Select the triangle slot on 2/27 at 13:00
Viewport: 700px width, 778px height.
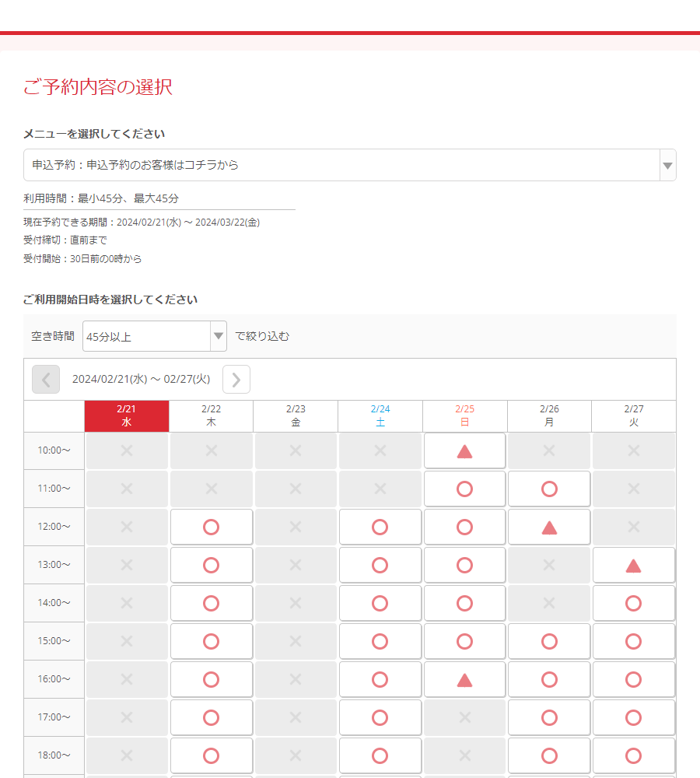(x=633, y=566)
